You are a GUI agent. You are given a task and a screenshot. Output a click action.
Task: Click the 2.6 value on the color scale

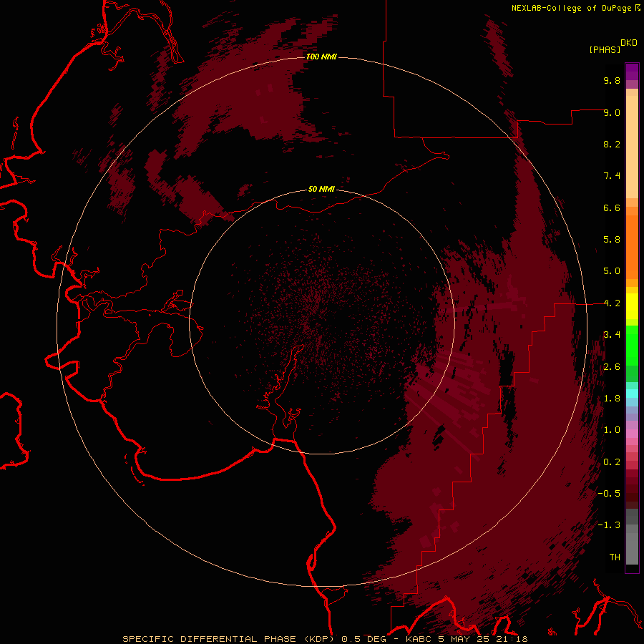[612, 367]
